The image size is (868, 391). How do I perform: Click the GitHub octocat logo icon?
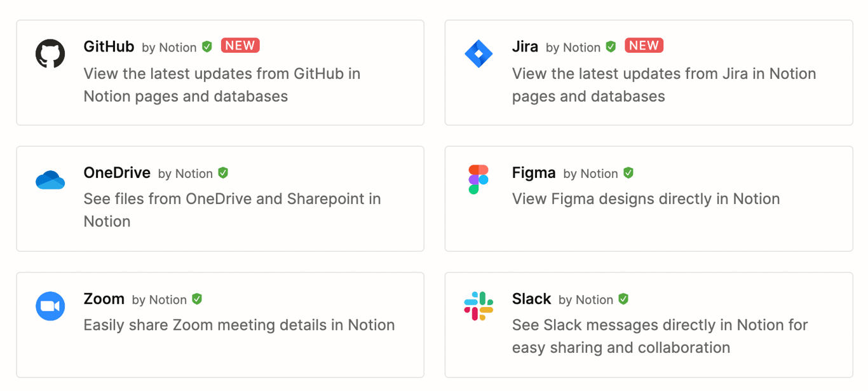50,54
